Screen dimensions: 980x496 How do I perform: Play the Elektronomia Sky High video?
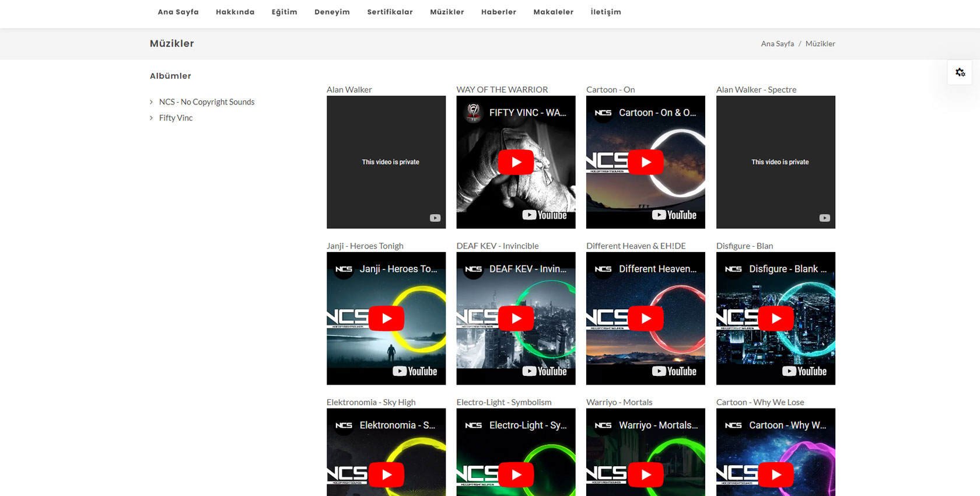(386, 474)
